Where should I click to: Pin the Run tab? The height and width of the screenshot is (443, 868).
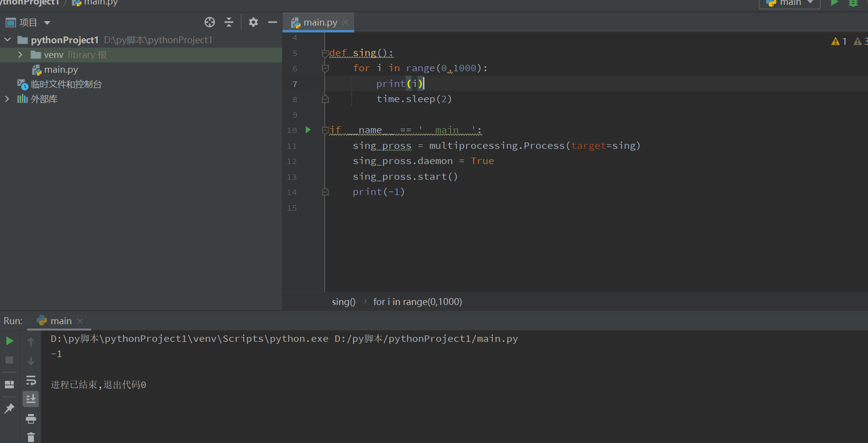pyautogui.click(x=9, y=408)
